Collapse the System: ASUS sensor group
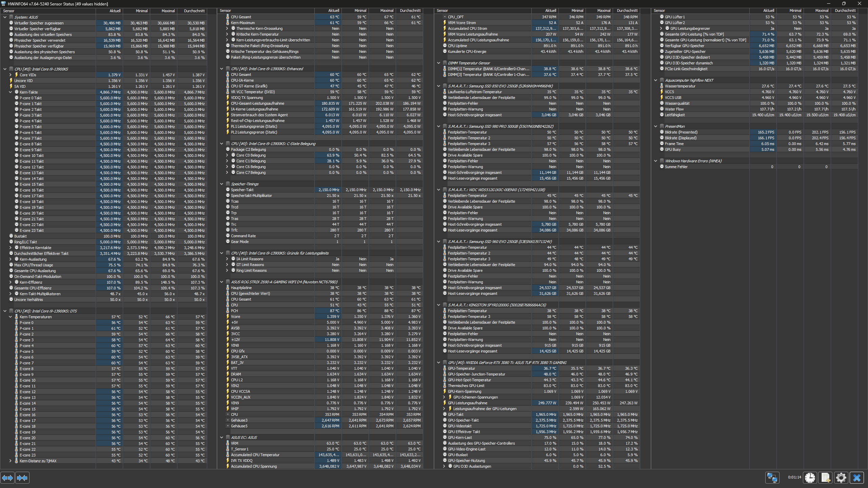The width and height of the screenshot is (868, 488). [5, 17]
